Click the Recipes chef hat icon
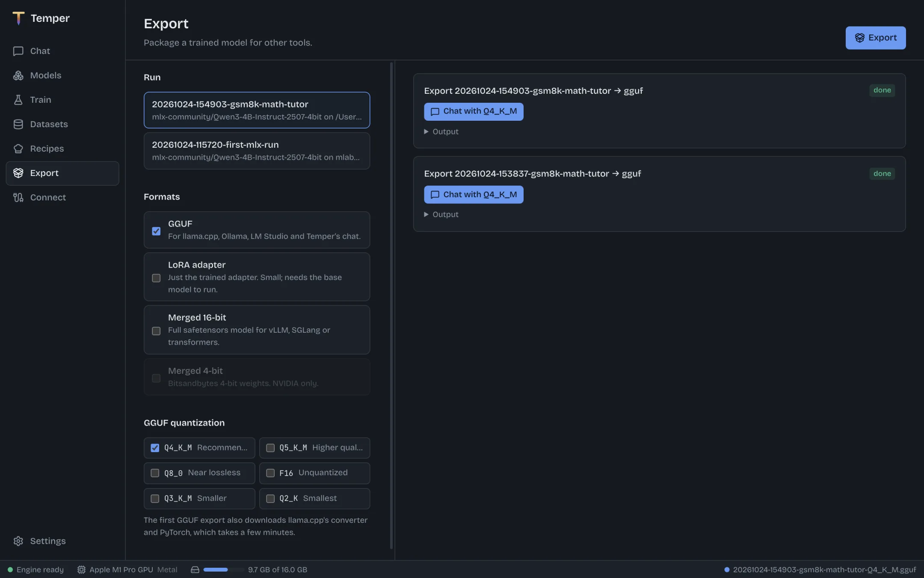 tap(18, 149)
